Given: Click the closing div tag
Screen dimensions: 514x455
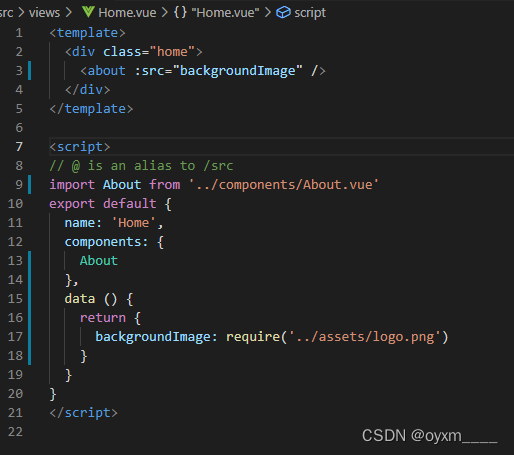Looking at the screenshot, I should (88, 90).
